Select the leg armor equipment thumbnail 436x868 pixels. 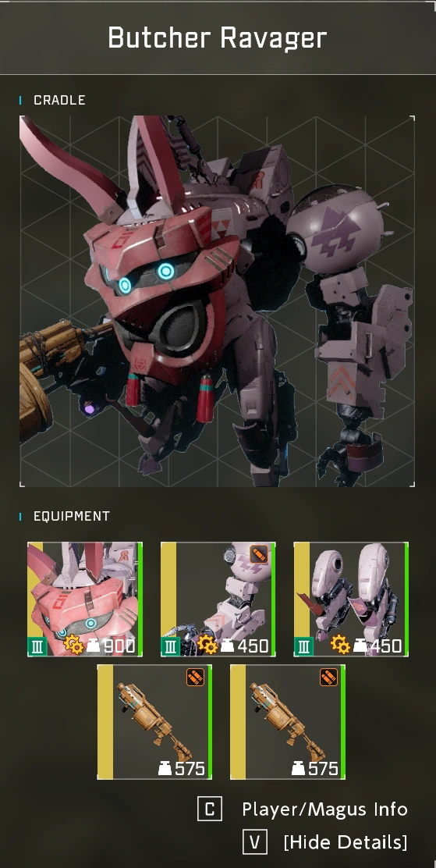(x=351, y=599)
